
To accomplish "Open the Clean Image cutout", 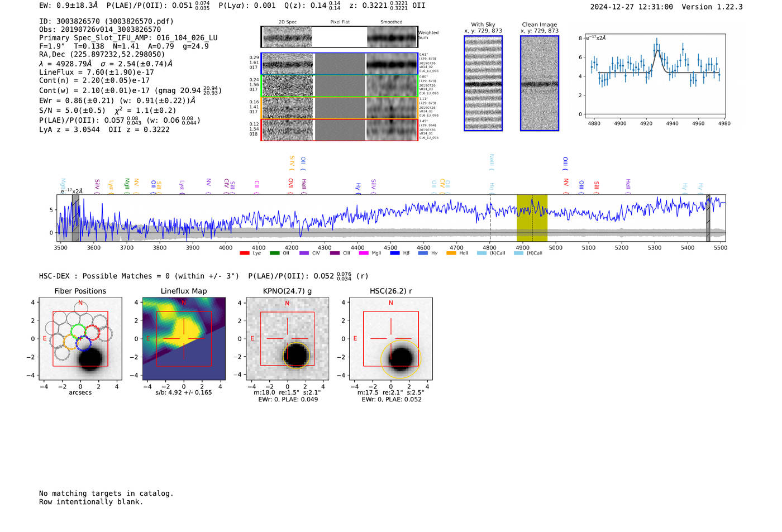I will [540, 83].
